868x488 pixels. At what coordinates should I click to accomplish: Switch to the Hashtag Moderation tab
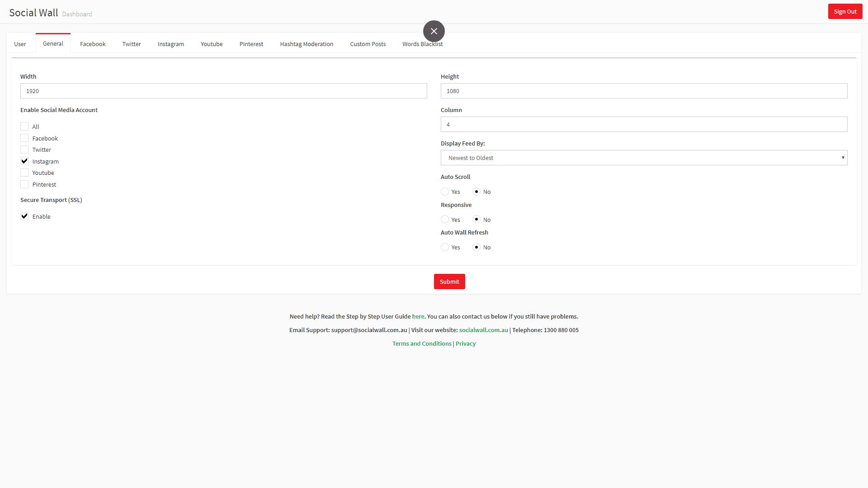click(x=307, y=44)
